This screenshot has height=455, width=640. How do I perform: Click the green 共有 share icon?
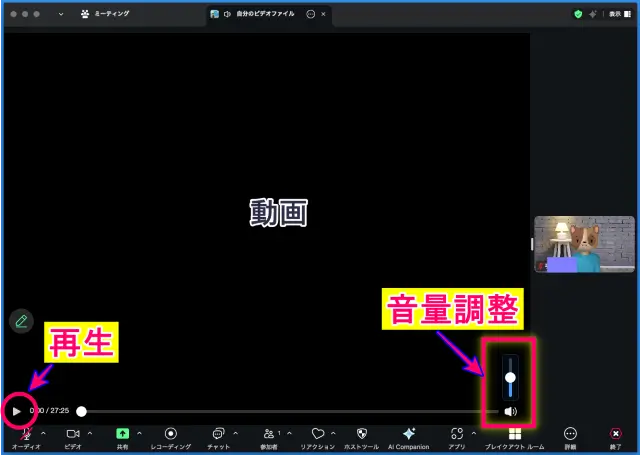pyautogui.click(x=122, y=434)
